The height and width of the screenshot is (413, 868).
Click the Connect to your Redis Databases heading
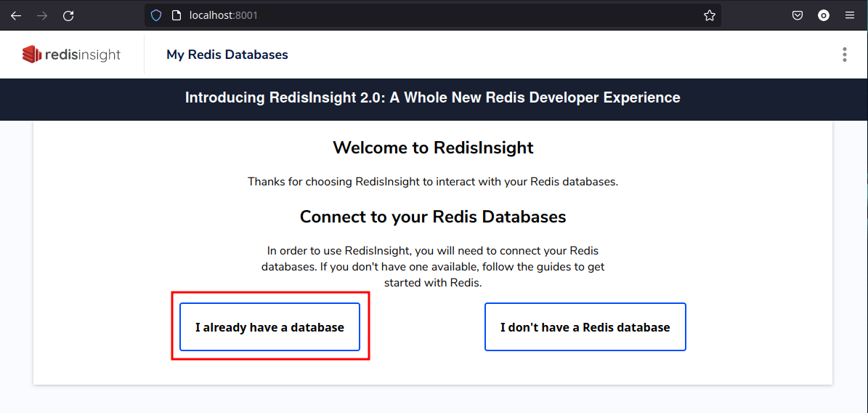[433, 216]
